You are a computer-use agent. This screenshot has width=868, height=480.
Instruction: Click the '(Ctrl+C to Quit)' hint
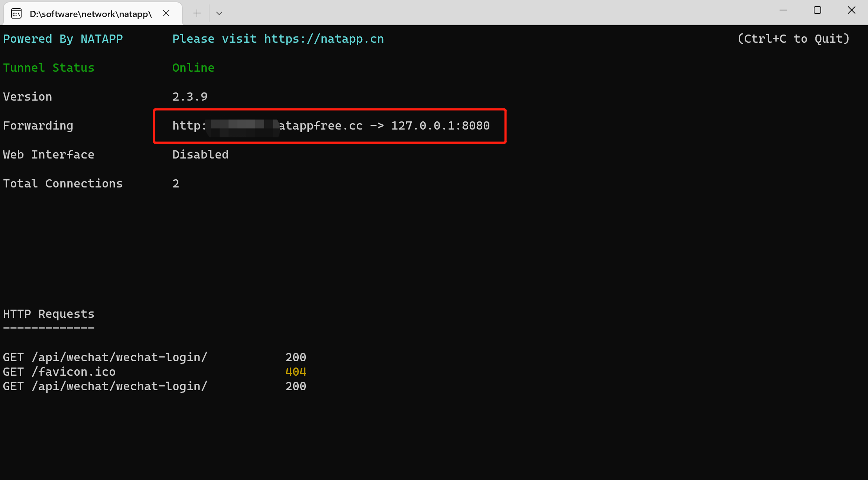[794, 39]
